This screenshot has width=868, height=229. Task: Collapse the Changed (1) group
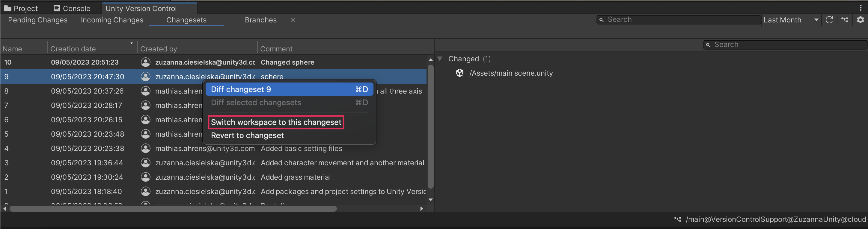click(x=440, y=59)
